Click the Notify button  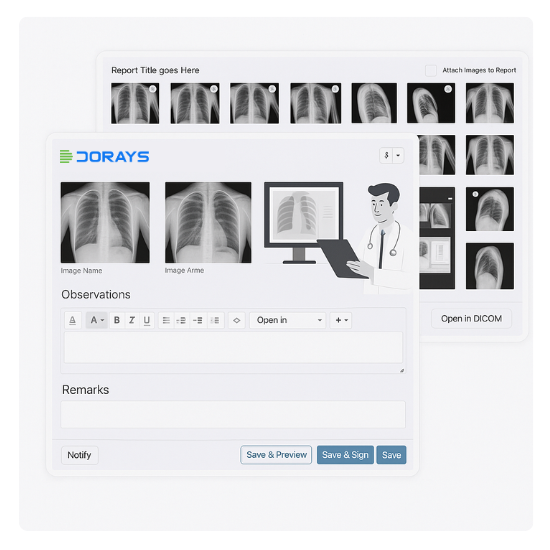[79, 455]
